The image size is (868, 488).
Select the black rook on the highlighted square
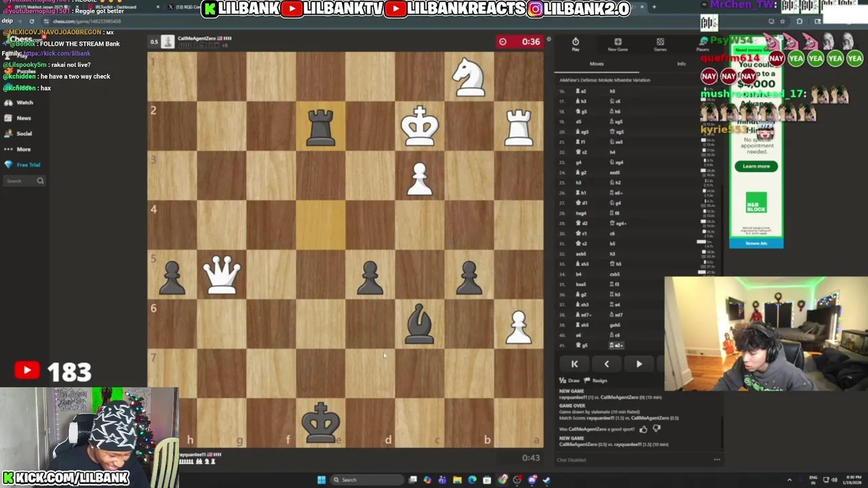tap(321, 127)
